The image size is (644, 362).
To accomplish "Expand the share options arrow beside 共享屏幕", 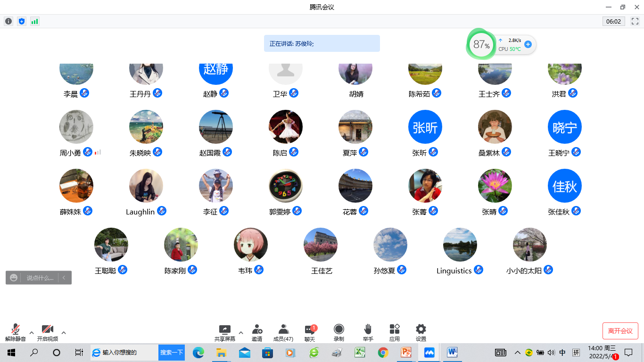I will [x=241, y=332].
